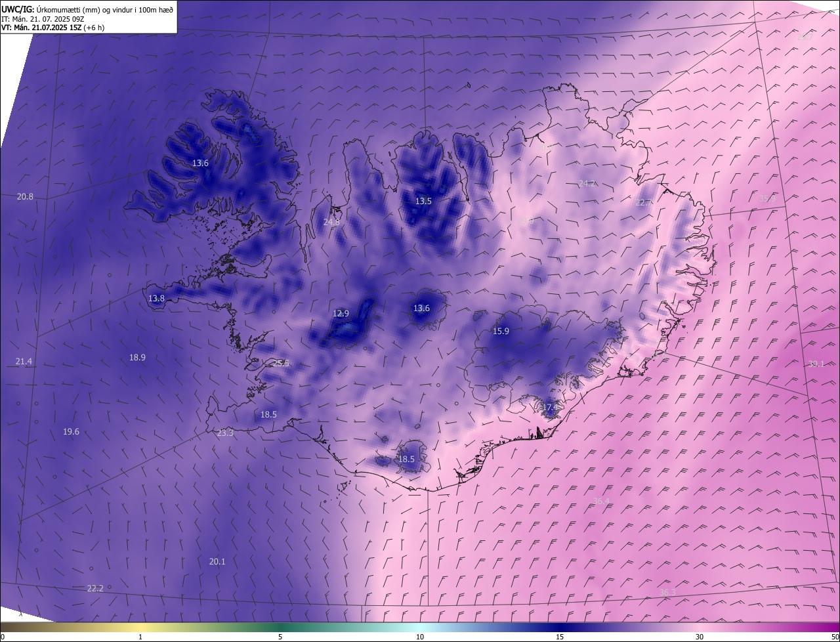
Task: Click the 30 tick label on the color scale
Action: coord(700,637)
